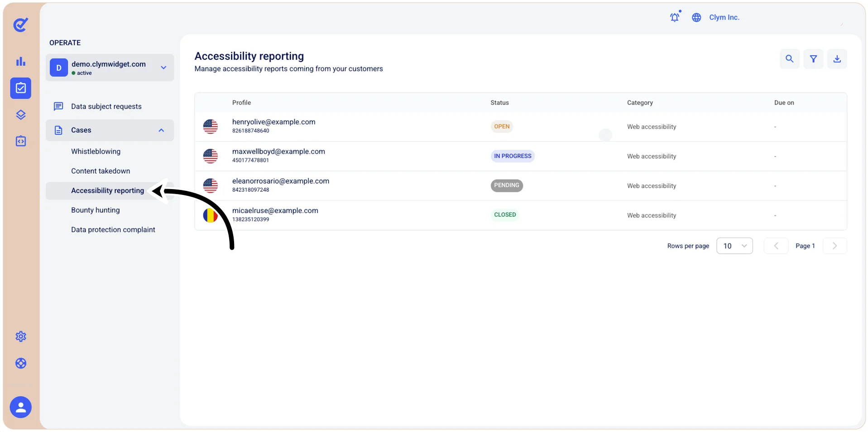Click the IN PROGRESS status badge
This screenshot has width=868, height=432.
click(x=513, y=156)
